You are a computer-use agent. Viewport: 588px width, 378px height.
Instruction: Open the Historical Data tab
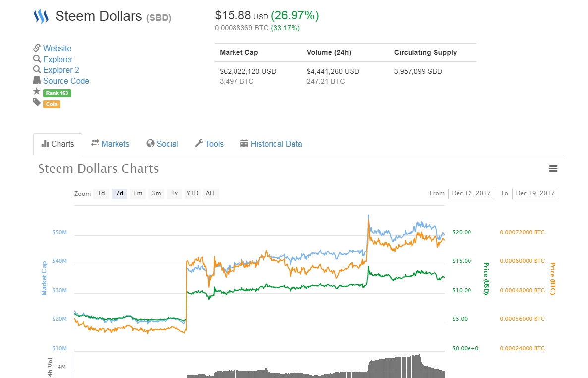pos(271,144)
